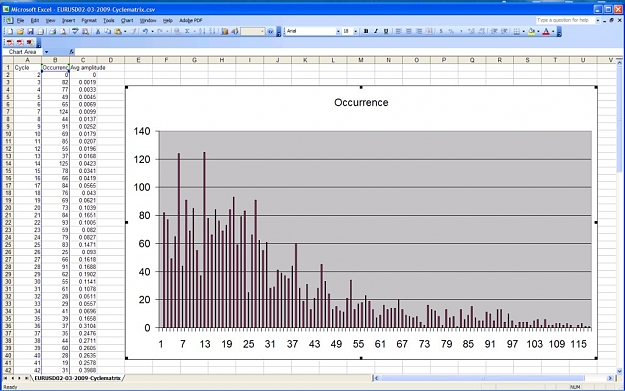625x391 pixels.
Task: Open the Edit menu
Action: (x=35, y=20)
